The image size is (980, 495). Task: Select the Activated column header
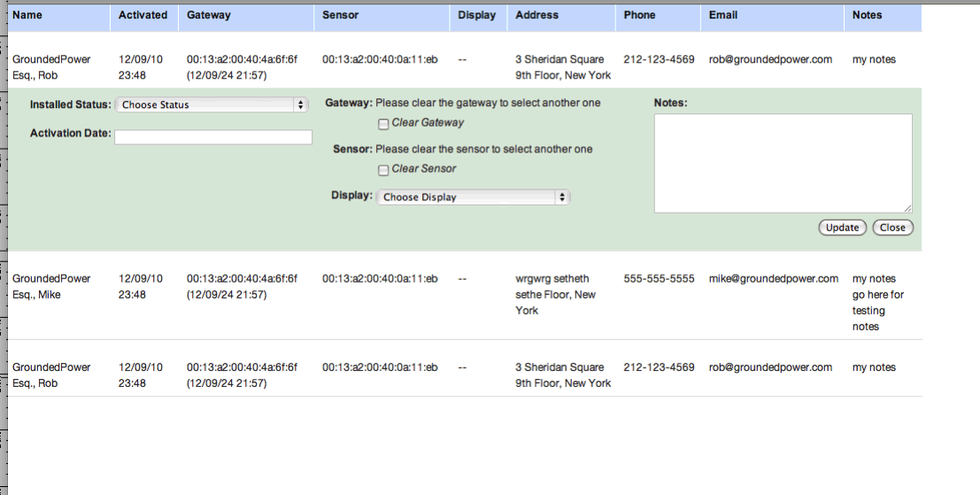[143, 15]
